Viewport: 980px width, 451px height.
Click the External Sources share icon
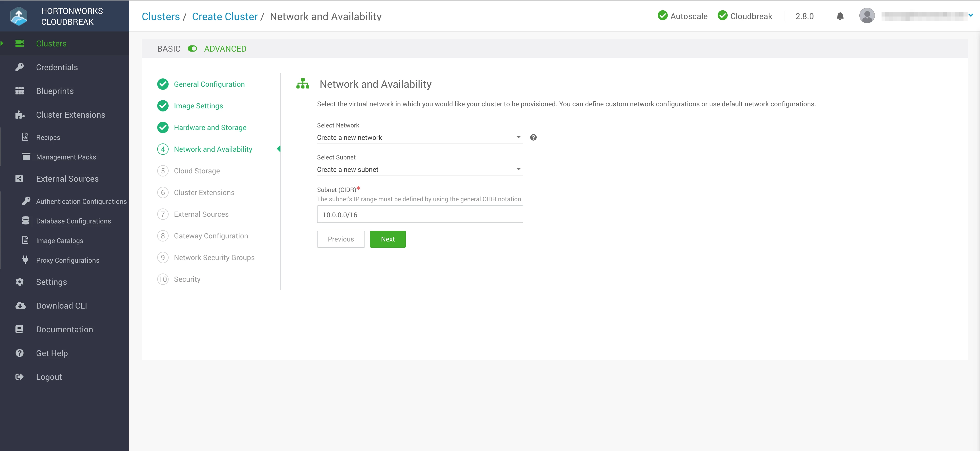(19, 179)
